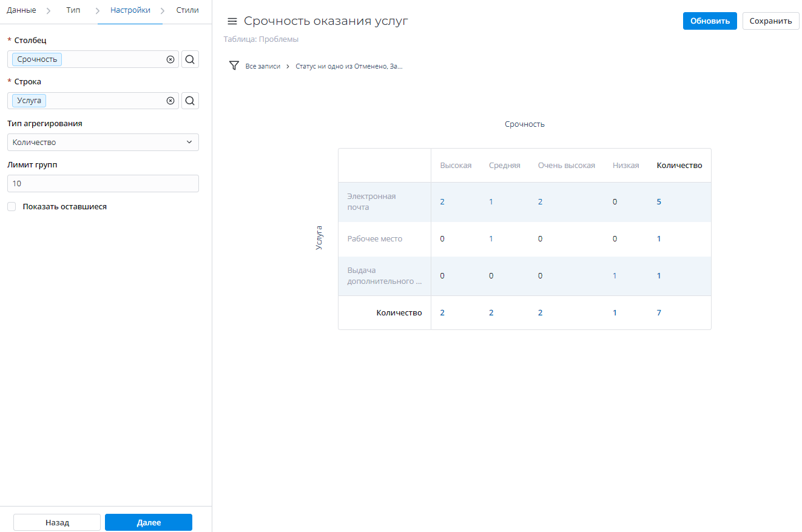The image size is (802, 532).
Task: Click the filter funnel icon
Action: pos(234,66)
